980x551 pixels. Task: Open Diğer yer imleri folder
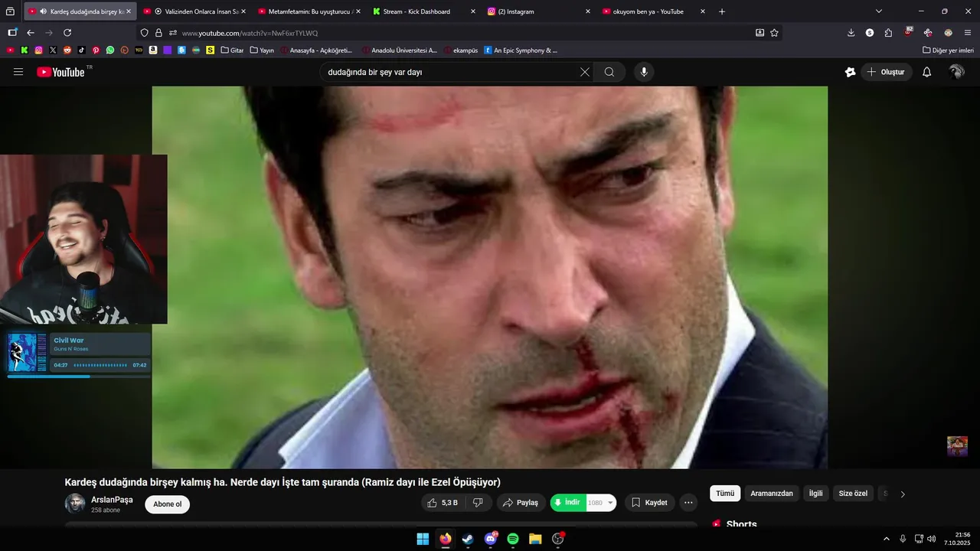(x=948, y=50)
